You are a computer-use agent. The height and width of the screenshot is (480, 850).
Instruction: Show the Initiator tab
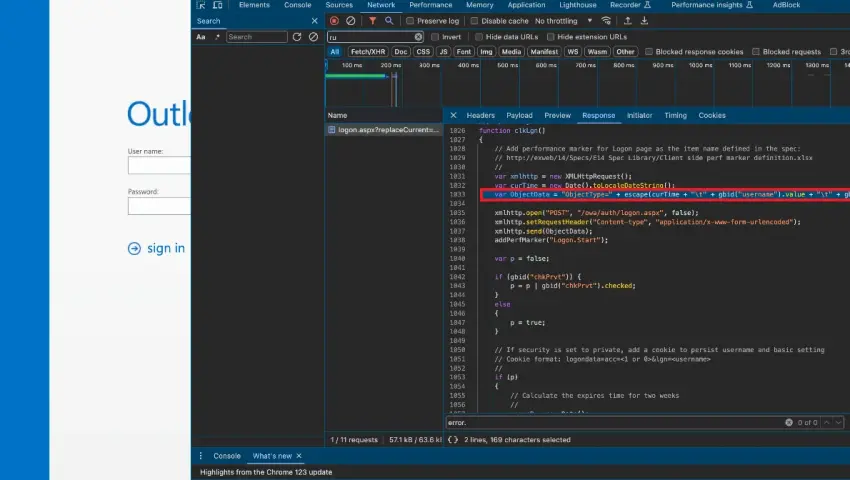(640, 115)
